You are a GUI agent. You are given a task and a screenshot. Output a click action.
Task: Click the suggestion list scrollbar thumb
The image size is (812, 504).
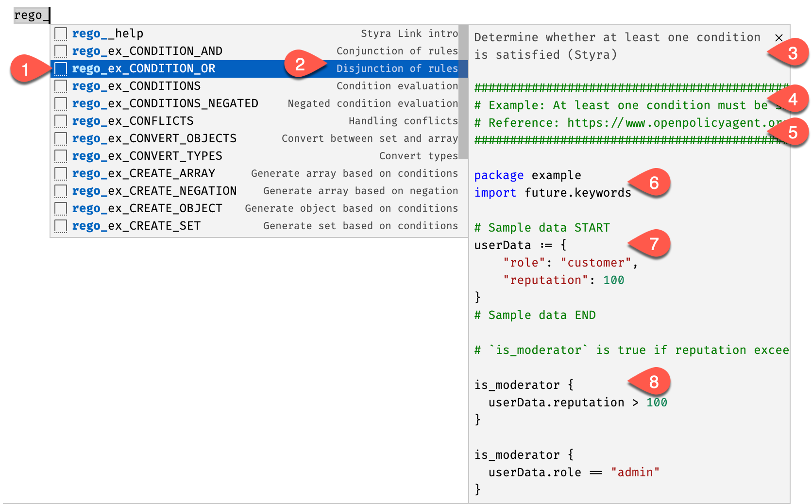(464, 92)
